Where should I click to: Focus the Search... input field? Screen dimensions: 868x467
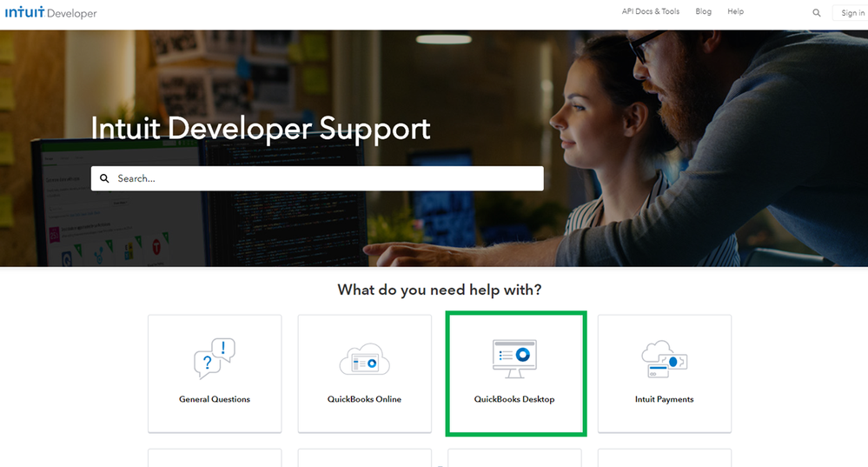[317, 178]
